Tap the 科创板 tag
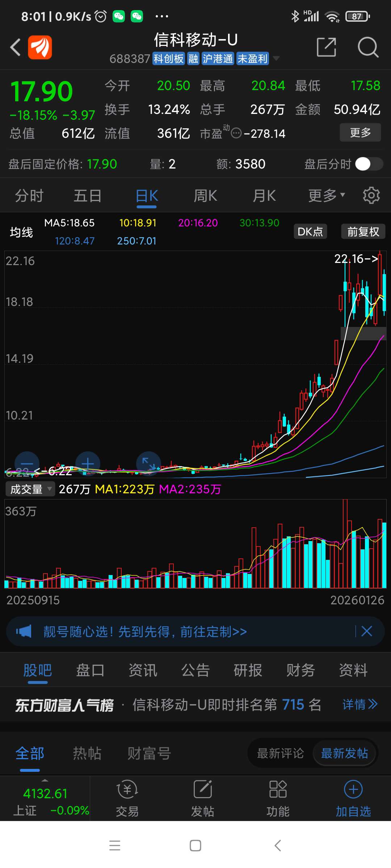 point(169,59)
